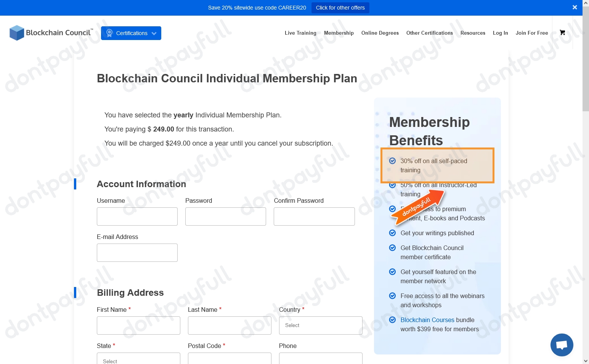The image size is (589, 364).
Task: Click the checkmark beside Get your writings published
Action: (392, 233)
